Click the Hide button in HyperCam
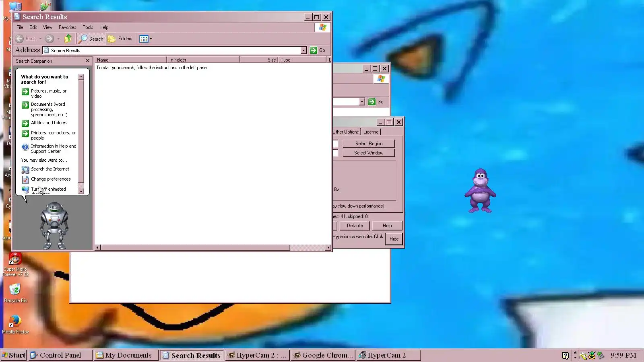644x362 pixels. pyautogui.click(x=394, y=239)
